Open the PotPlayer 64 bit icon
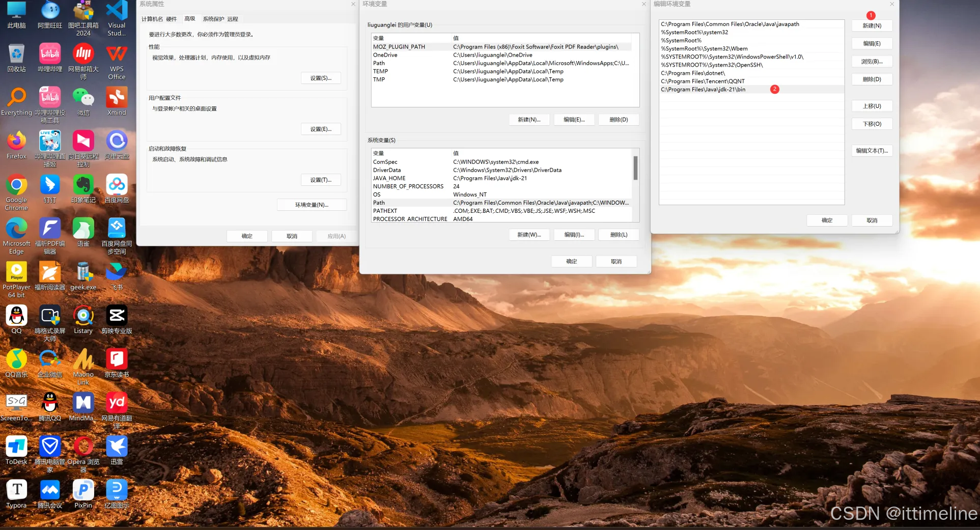This screenshot has height=530, width=980. pyautogui.click(x=16, y=280)
